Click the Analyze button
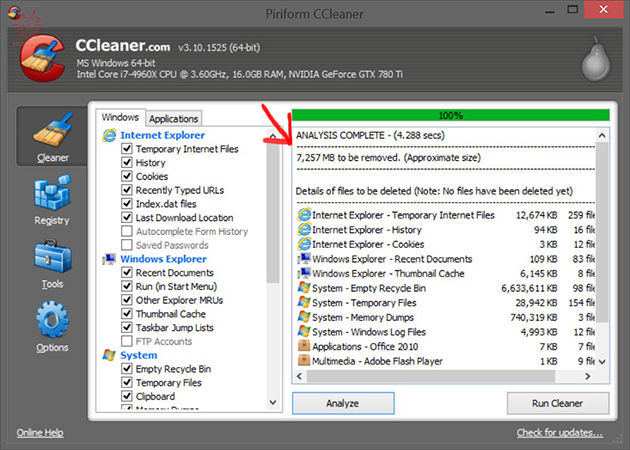This screenshot has height=450, width=630. pyautogui.click(x=343, y=403)
